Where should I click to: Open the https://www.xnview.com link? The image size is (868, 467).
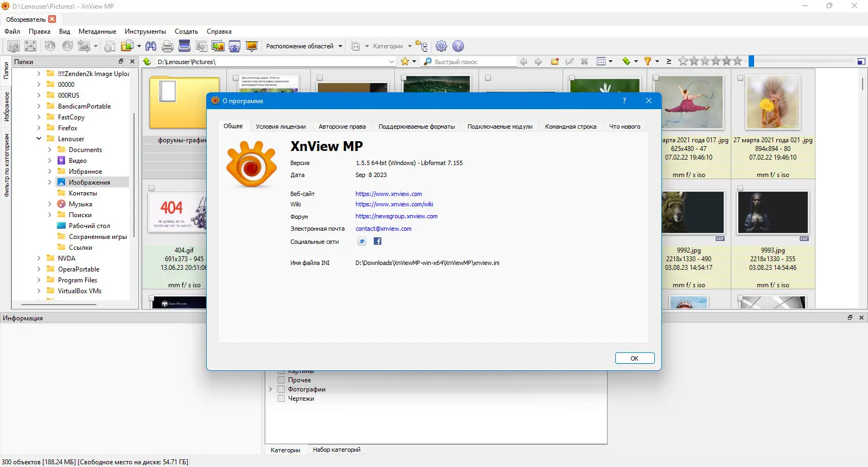click(x=388, y=194)
